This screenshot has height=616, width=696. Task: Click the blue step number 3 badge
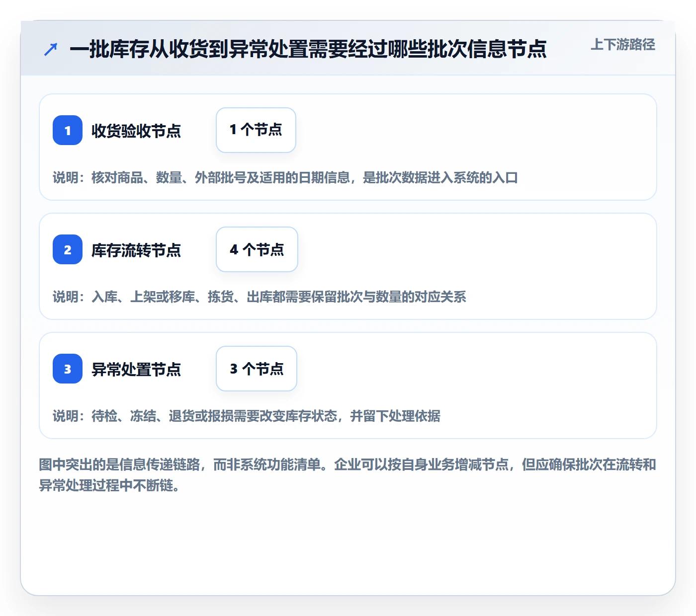click(x=68, y=369)
